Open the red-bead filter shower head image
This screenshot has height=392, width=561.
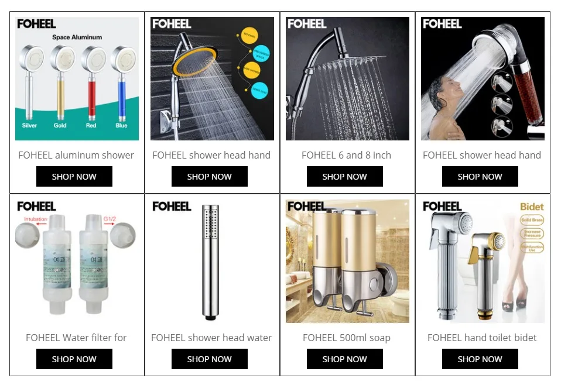[x=483, y=78]
